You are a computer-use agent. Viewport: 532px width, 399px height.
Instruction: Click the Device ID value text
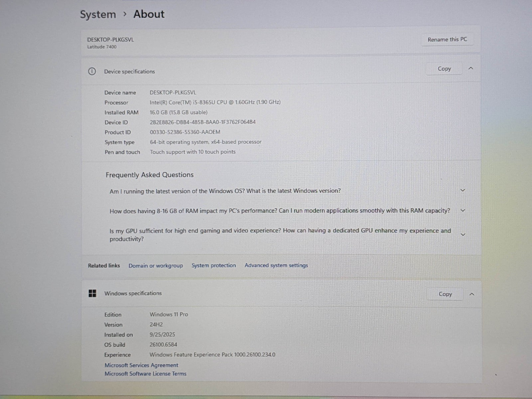pyautogui.click(x=202, y=122)
